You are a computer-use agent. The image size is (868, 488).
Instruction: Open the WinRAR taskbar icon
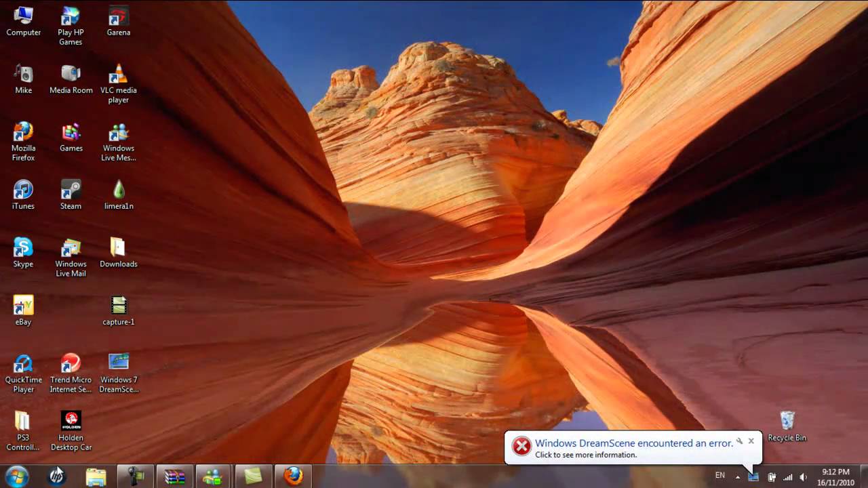175,476
